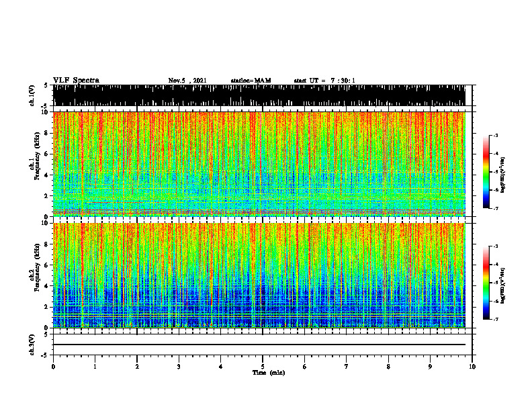Screen dimensions: 532x411
Task: Click the "station=MAM" header label
Action: click(251, 81)
